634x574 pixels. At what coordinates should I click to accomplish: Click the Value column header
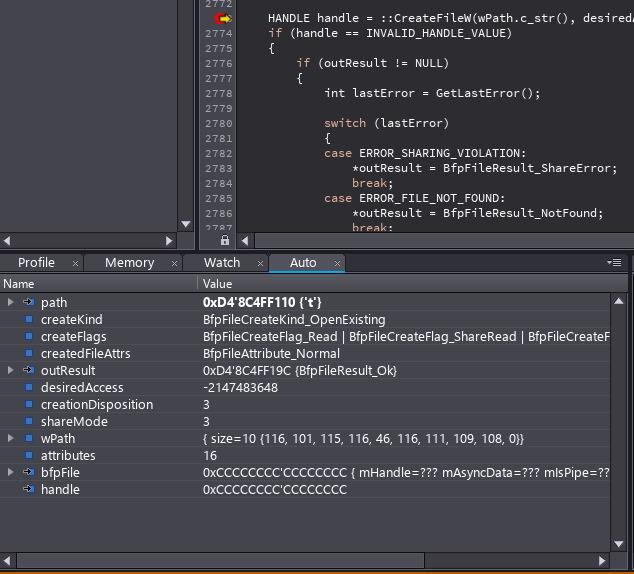pos(412,284)
